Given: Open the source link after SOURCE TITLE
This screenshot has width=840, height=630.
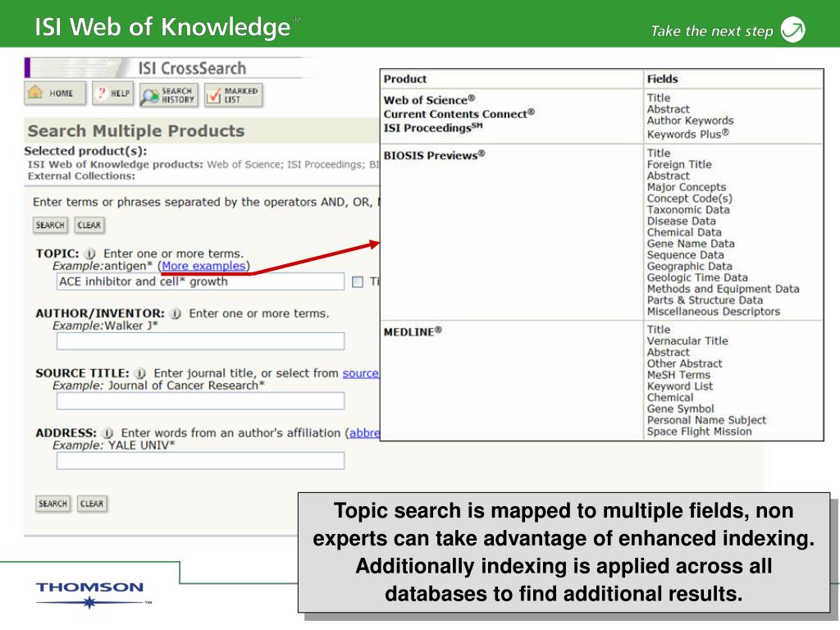Looking at the screenshot, I should point(361,373).
